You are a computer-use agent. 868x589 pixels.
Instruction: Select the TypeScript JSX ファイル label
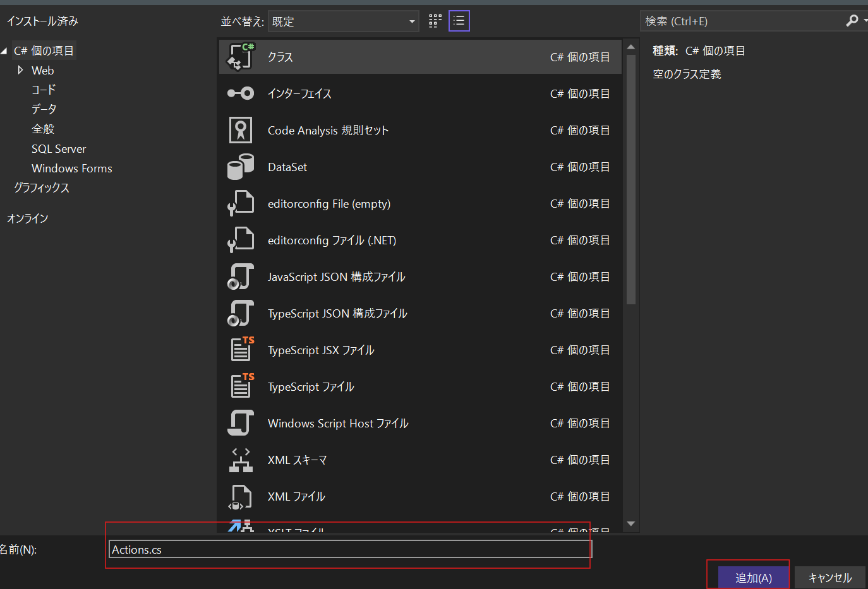(x=321, y=350)
